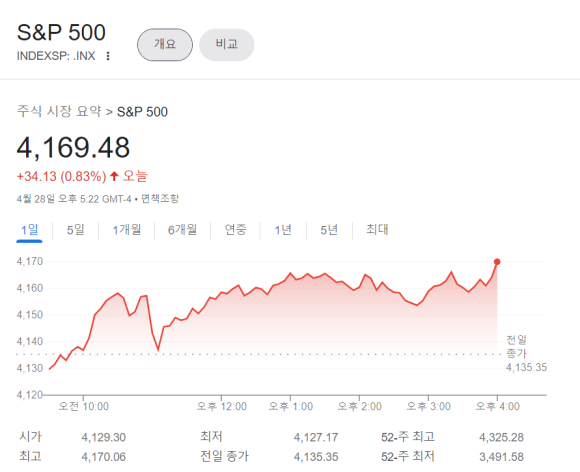Switch to the 5일 chart tab
The image size is (580, 472).
(x=75, y=230)
